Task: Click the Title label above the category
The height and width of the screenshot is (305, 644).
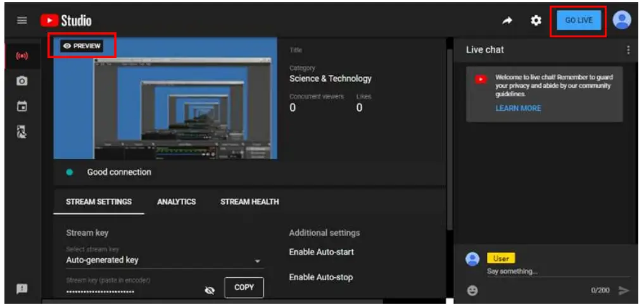Action: click(x=296, y=50)
